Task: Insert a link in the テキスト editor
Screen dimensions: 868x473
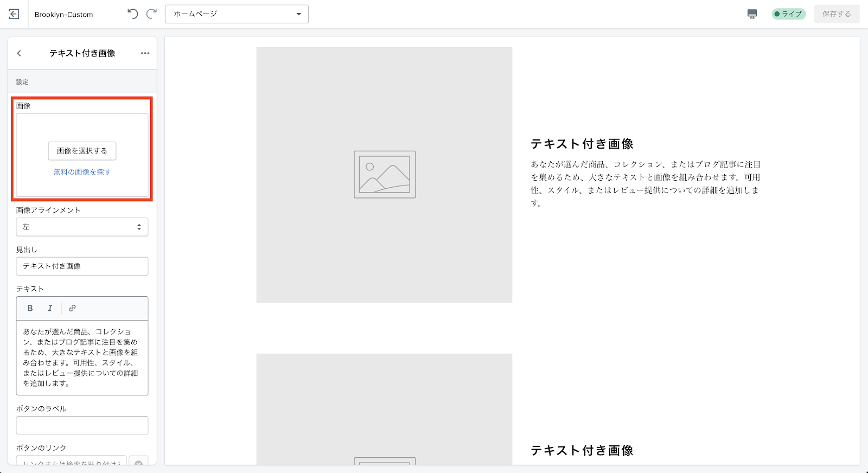Action: click(72, 308)
